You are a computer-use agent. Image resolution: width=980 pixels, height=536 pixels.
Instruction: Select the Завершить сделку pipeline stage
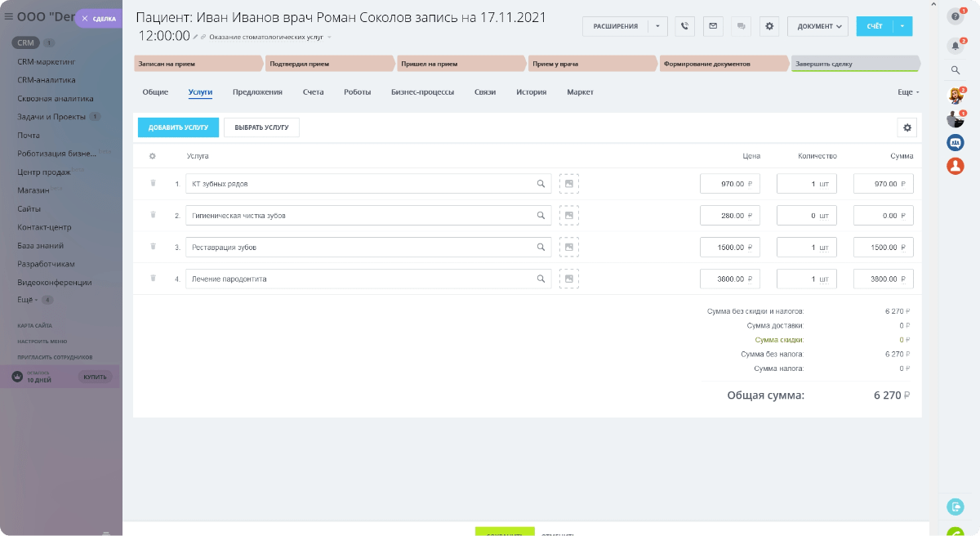(x=853, y=63)
